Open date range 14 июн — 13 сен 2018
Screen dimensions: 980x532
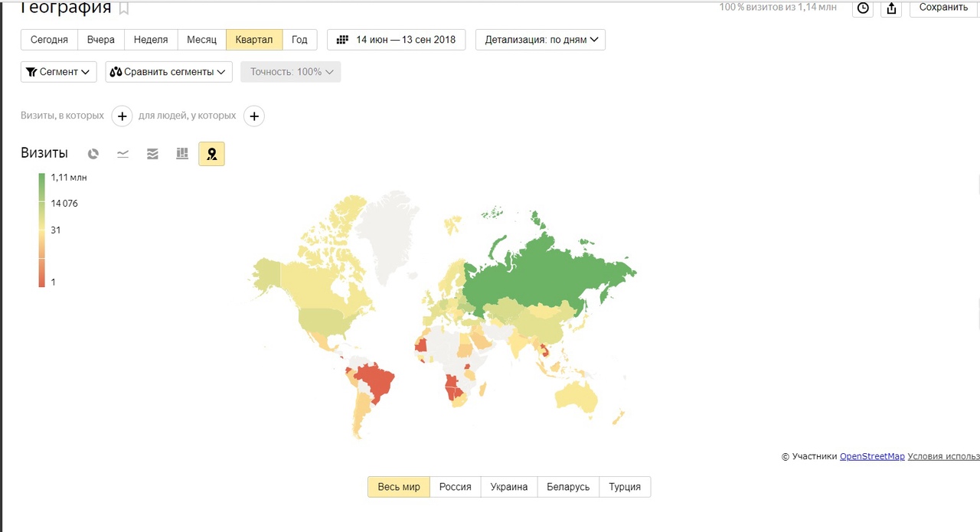coord(397,40)
